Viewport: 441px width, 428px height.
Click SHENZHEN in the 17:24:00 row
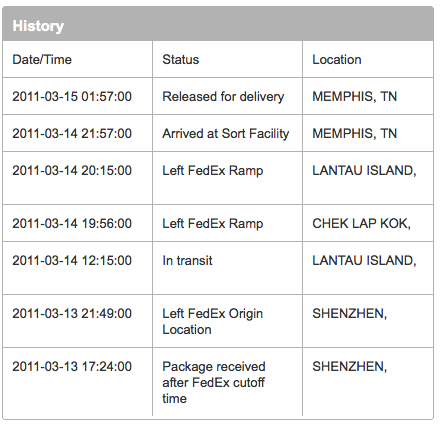point(350,367)
